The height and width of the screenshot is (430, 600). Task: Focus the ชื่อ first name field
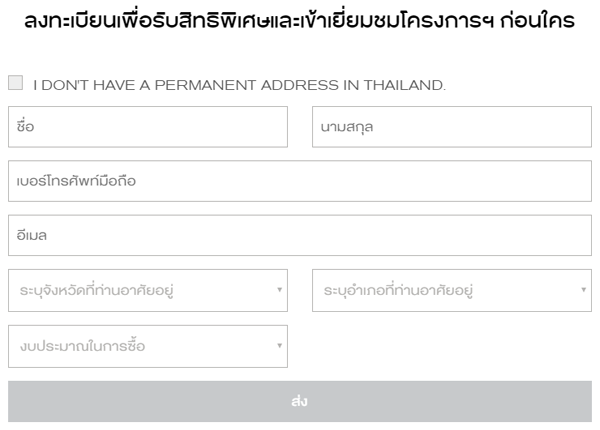(148, 127)
